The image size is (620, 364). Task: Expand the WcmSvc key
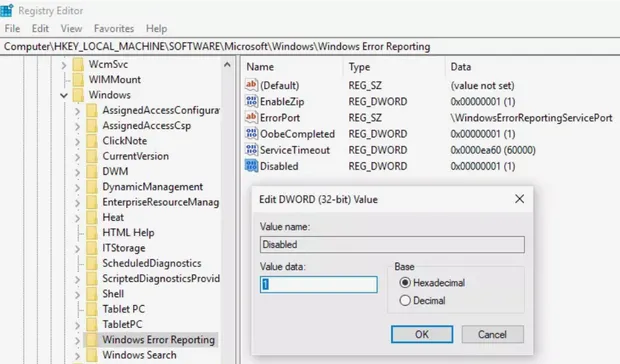coord(64,65)
